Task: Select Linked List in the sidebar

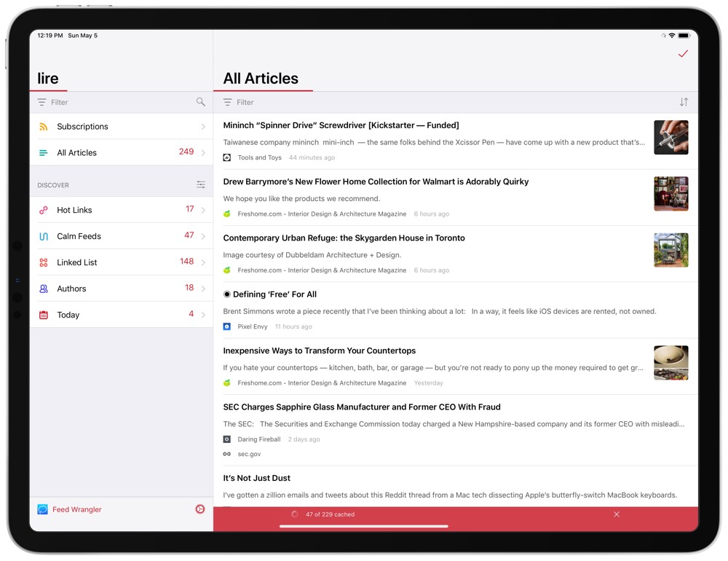Action: tap(122, 262)
